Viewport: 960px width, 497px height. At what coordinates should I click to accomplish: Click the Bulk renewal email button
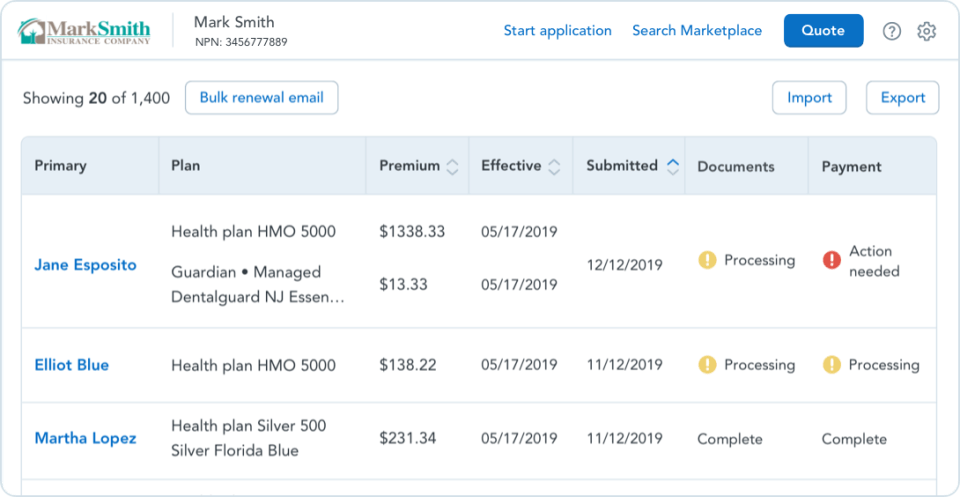(x=261, y=98)
